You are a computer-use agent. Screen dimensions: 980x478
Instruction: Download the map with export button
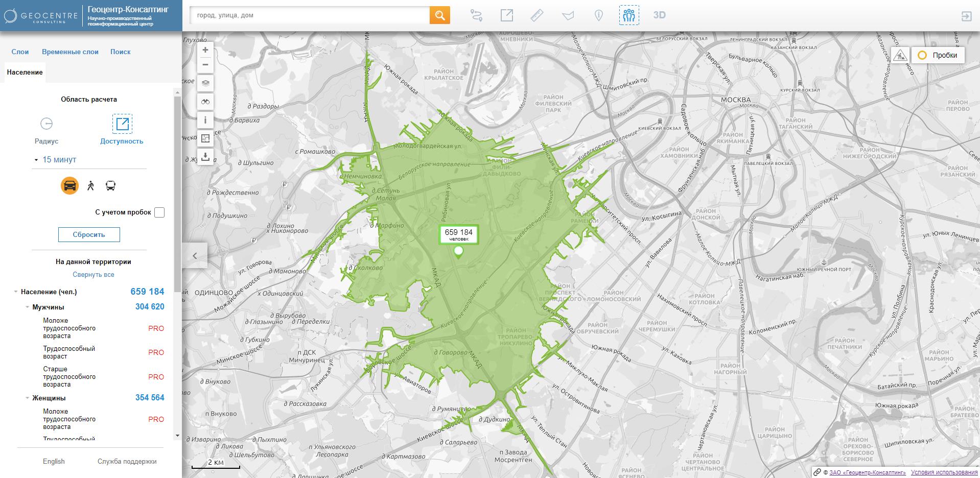coord(205,156)
